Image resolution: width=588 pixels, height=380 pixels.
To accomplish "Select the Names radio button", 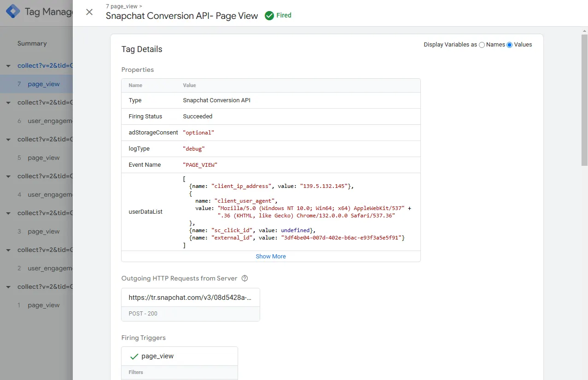I will pos(482,45).
